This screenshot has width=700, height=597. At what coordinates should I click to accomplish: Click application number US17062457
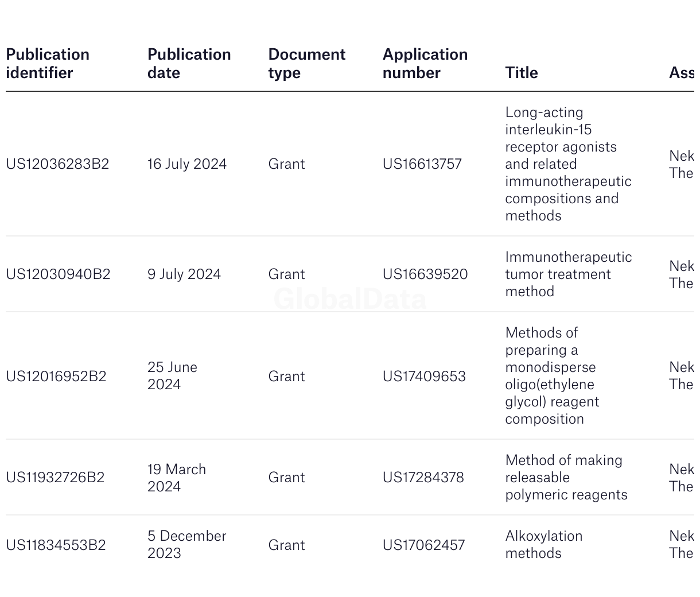[x=424, y=545]
